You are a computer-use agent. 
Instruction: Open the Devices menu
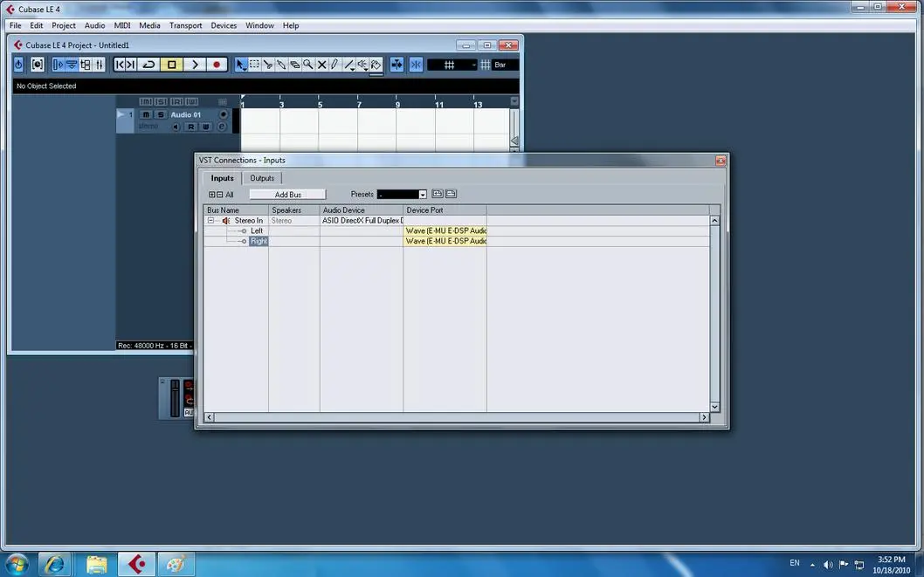[x=224, y=25]
